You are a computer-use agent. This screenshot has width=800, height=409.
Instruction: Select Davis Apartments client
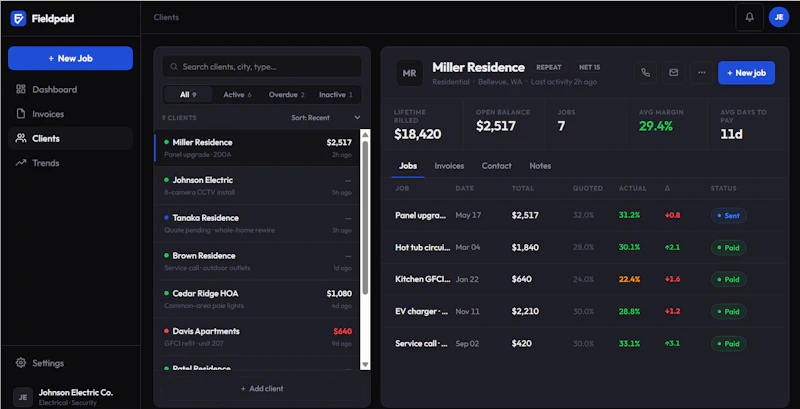tap(257, 337)
